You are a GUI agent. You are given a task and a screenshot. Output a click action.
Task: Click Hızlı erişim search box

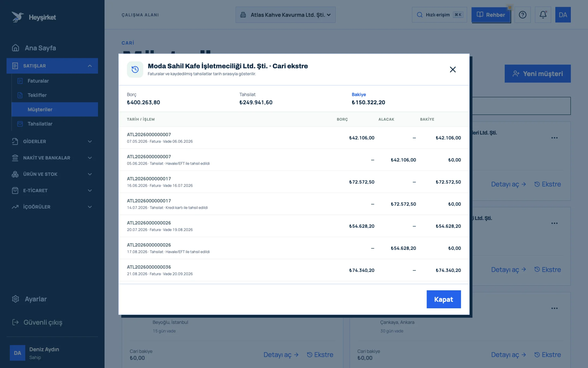439,15
